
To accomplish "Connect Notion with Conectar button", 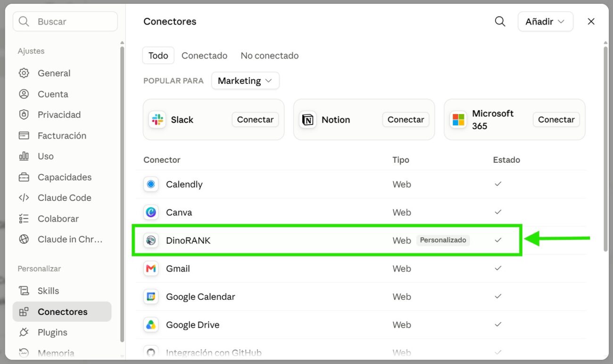I will tap(406, 120).
